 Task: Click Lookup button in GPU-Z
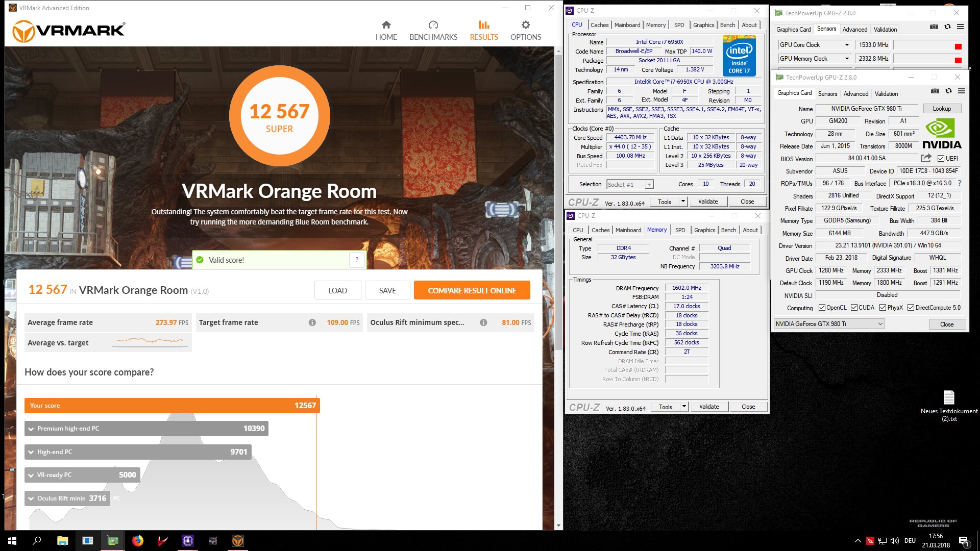pos(942,109)
